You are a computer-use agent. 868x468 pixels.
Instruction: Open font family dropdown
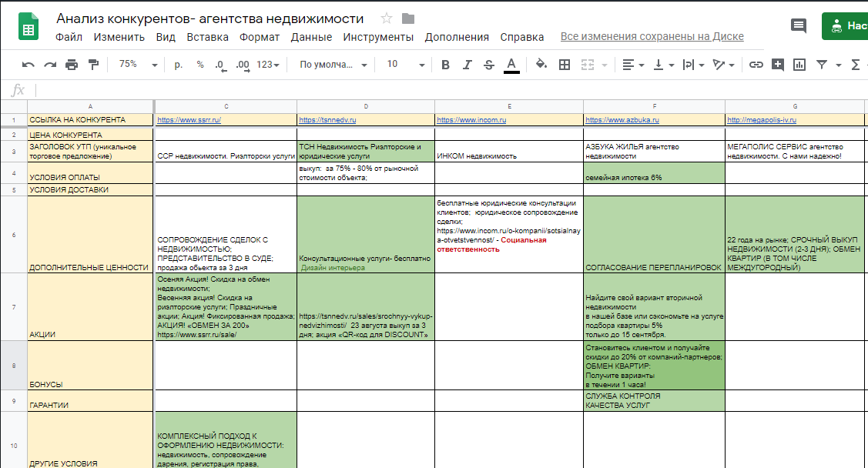333,65
